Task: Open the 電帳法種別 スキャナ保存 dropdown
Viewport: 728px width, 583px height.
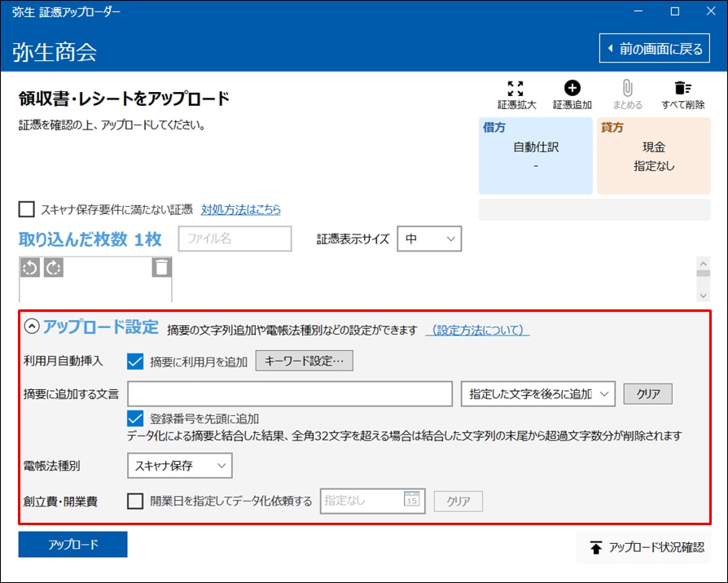Action: 180,466
